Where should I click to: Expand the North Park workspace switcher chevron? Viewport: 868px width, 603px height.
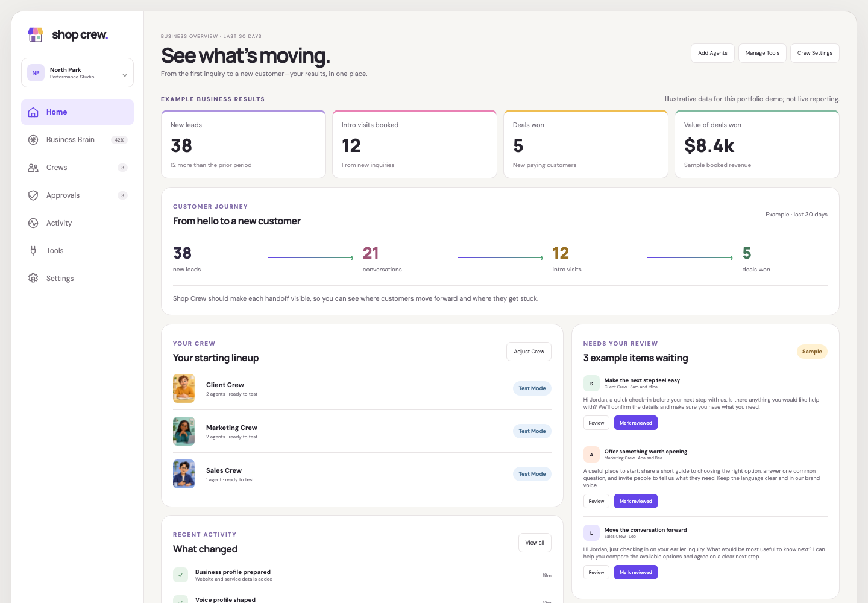[x=125, y=75]
